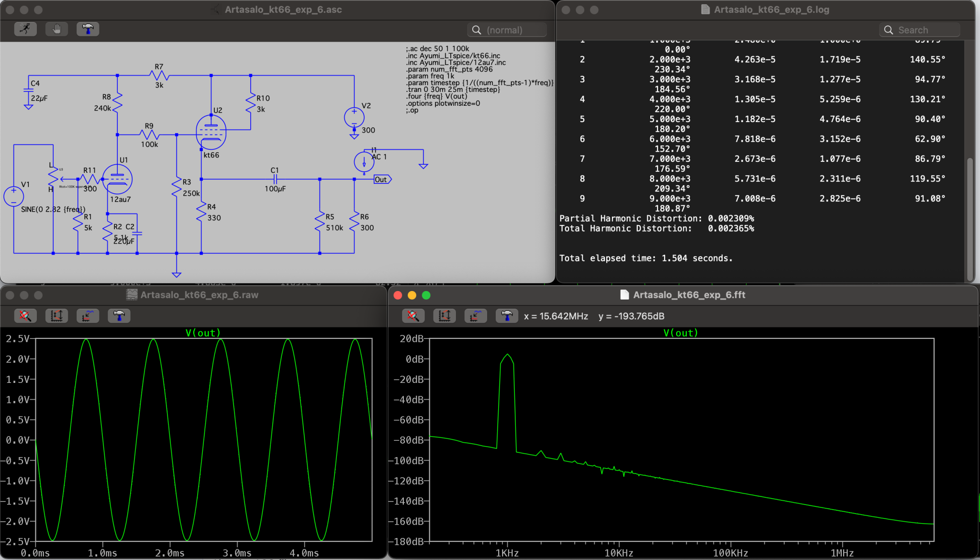This screenshot has height=560, width=980.
Task: Click the .four {freq} V(out) directive
Action: tap(436, 96)
